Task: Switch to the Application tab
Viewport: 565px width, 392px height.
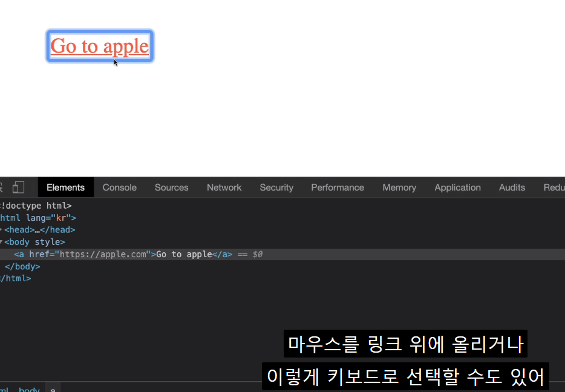Action: [457, 188]
